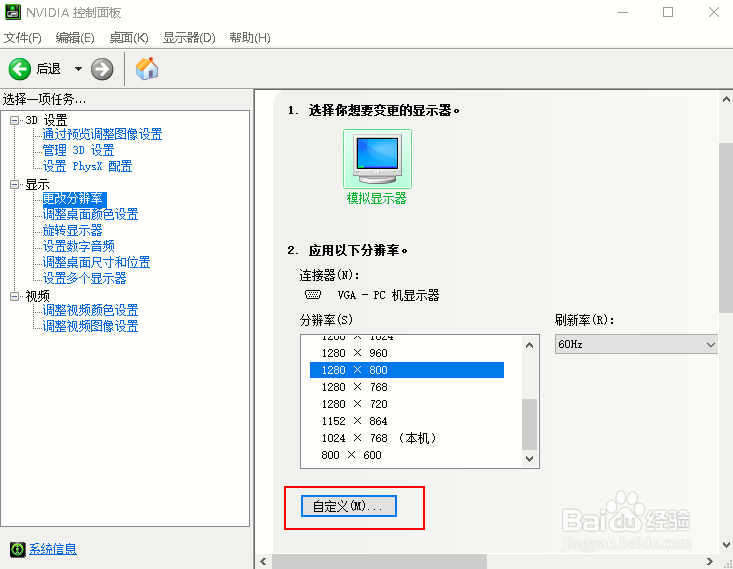Open the Back history dropdown arrow
The image size is (733, 569).
coord(78,69)
